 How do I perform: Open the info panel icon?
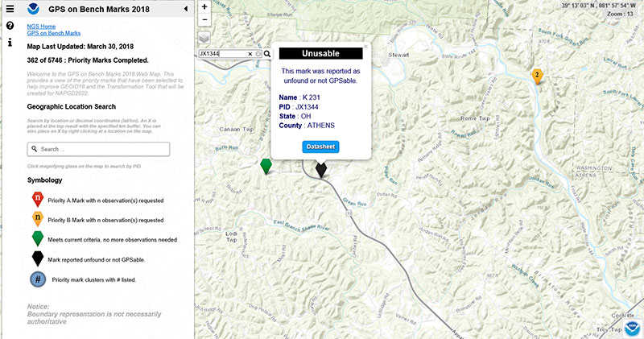coord(10,42)
